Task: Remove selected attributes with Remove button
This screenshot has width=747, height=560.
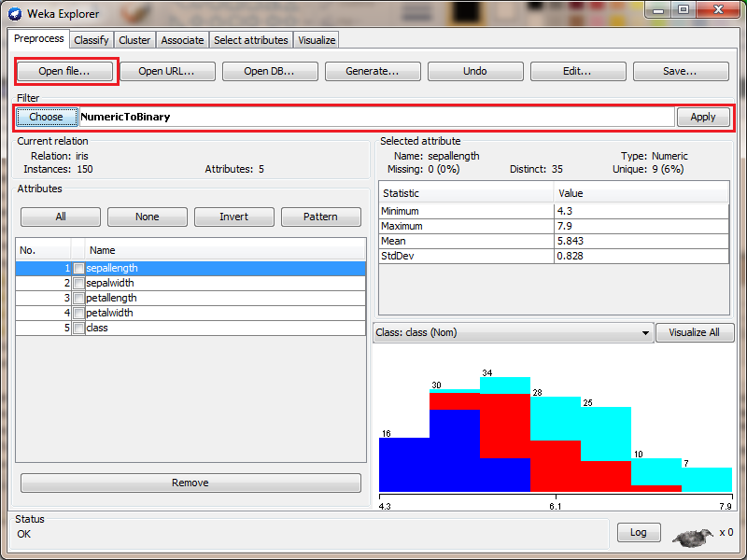Action: pyautogui.click(x=190, y=483)
